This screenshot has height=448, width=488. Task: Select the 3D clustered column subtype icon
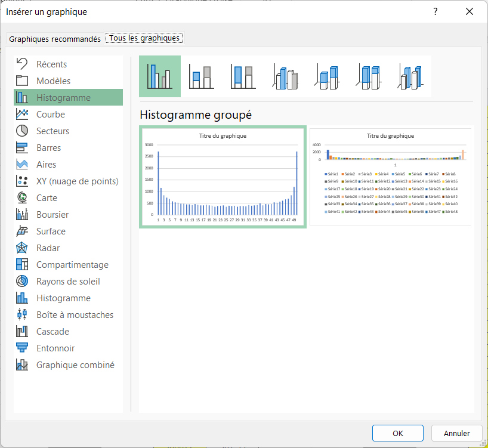click(285, 76)
